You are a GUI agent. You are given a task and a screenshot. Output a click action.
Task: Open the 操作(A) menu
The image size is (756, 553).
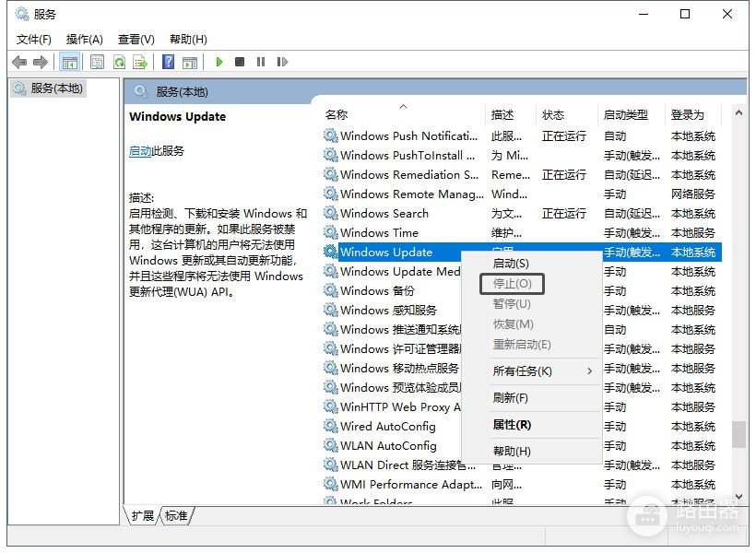(84, 39)
